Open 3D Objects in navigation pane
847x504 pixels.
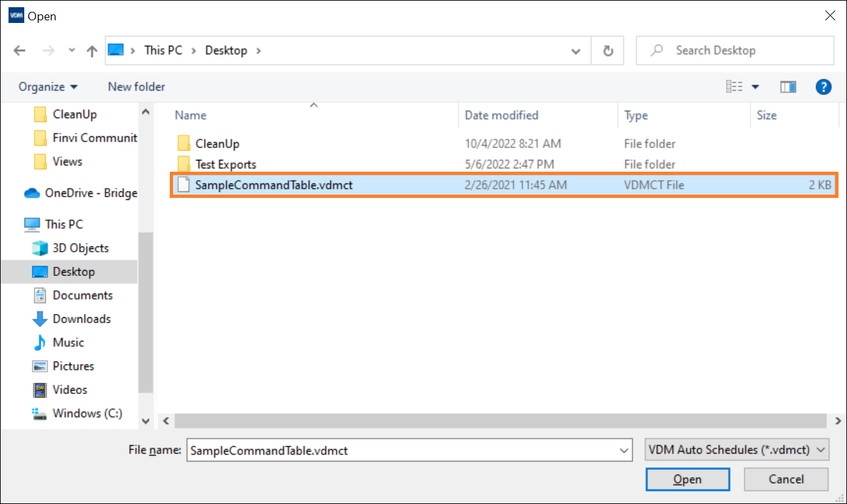tap(81, 248)
